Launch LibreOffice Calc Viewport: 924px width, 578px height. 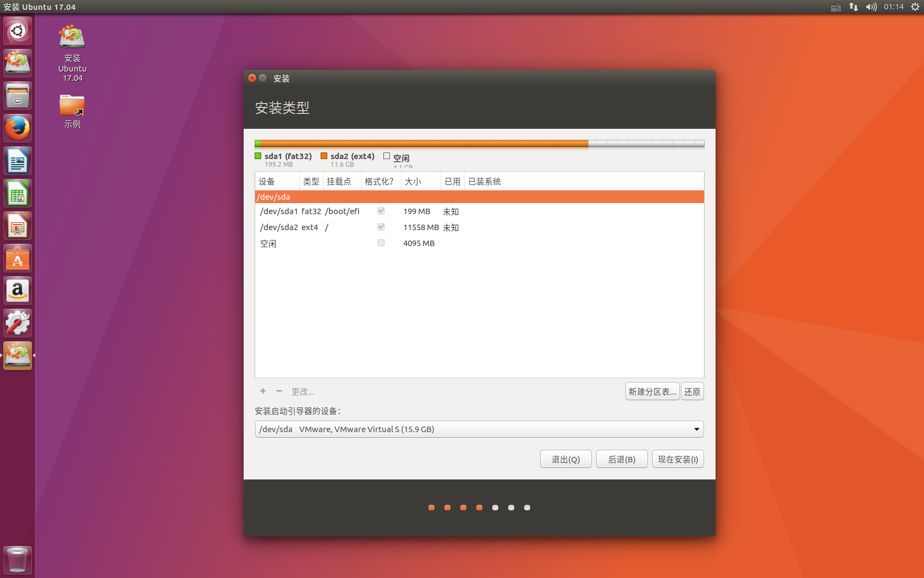click(x=18, y=193)
